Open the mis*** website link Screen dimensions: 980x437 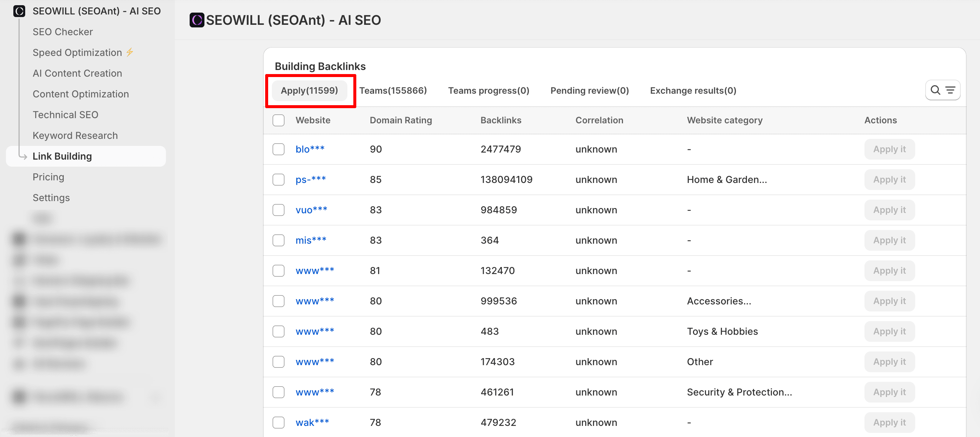(310, 240)
